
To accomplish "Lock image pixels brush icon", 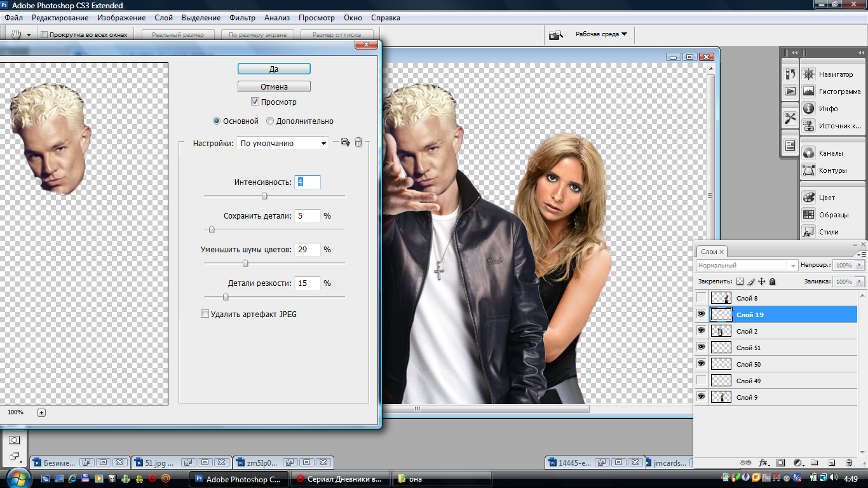I will tap(750, 281).
